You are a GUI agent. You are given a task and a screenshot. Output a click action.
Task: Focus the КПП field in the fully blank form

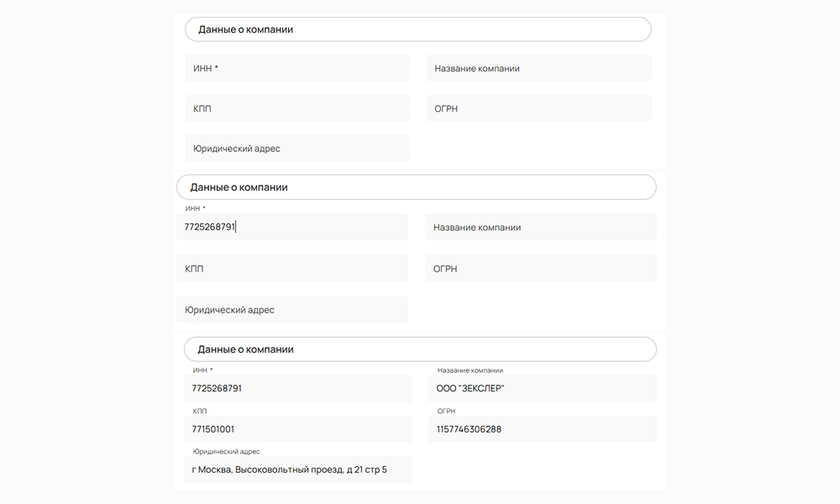[297, 108]
